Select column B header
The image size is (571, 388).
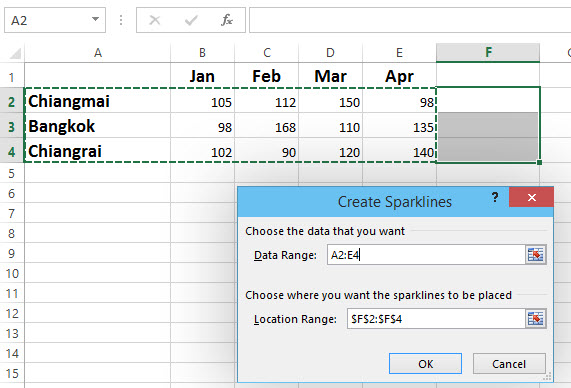pyautogui.click(x=202, y=53)
